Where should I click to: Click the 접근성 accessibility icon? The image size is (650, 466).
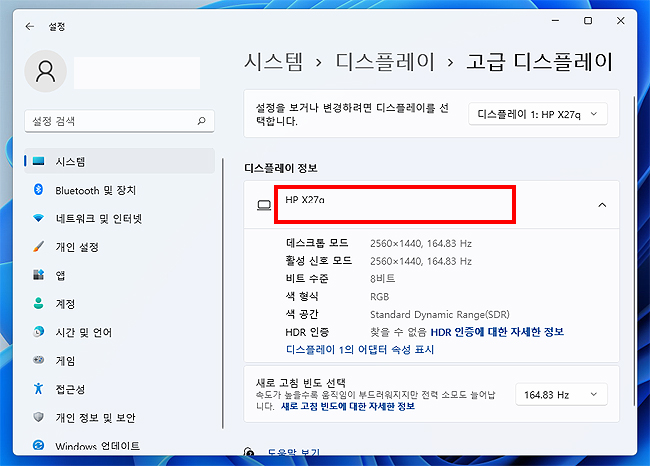pos(39,388)
